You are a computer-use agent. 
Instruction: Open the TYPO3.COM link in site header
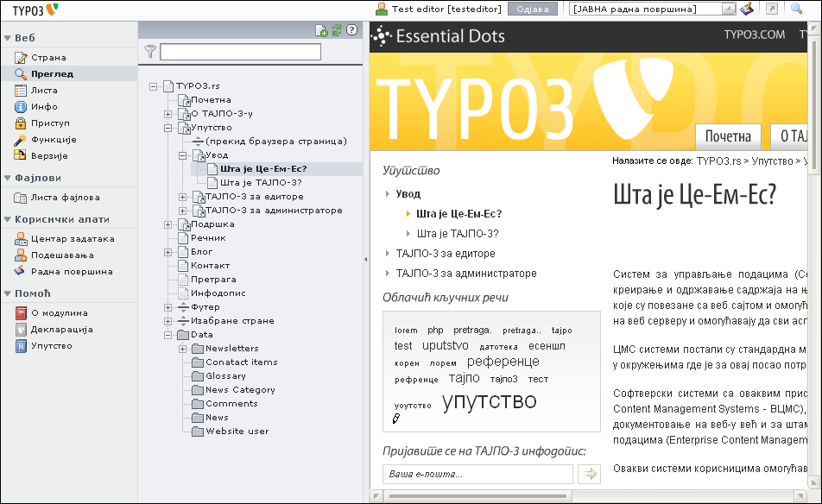(755, 35)
